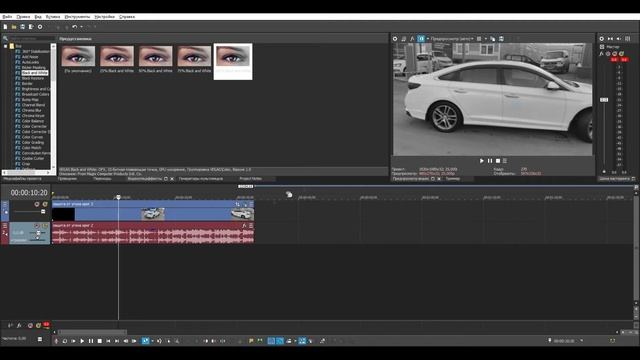Image resolution: width=640 pixels, height=360 pixels.
Task: Open project properties gear in main toolbar
Action: (40, 27)
